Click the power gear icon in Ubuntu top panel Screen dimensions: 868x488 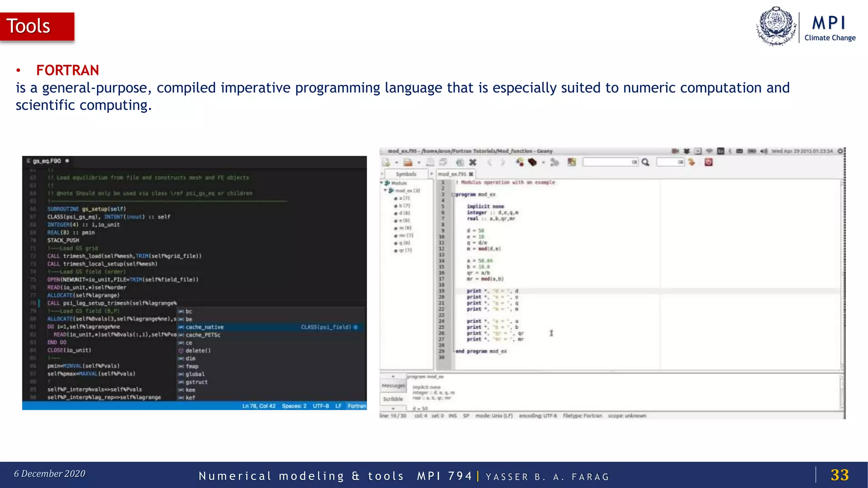point(840,151)
